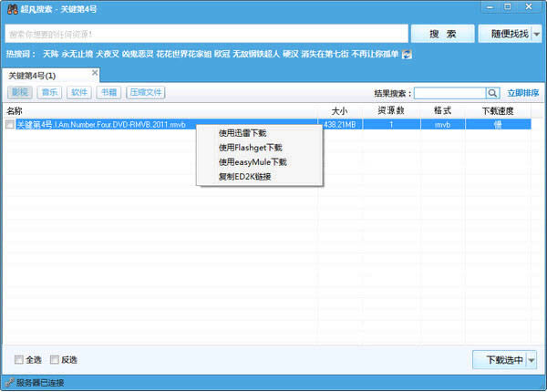Open the 下载选中 dropdown arrow
Image resolution: width=547 pixels, height=392 pixels.
coord(532,360)
